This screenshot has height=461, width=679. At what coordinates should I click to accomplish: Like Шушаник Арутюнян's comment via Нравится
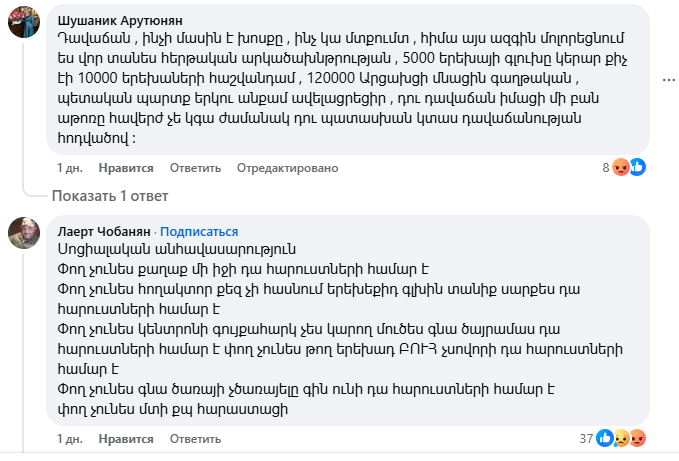coord(119,168)
